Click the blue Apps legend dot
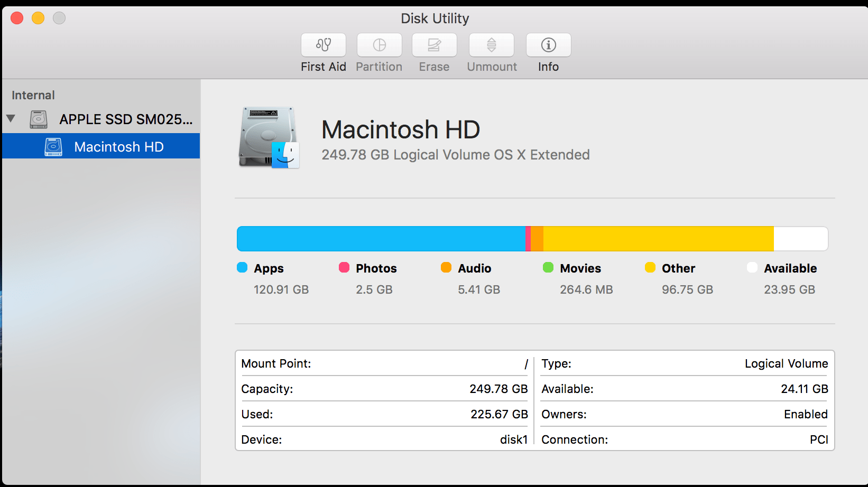The height and width of the screenshot is (487, 868). 242,267
